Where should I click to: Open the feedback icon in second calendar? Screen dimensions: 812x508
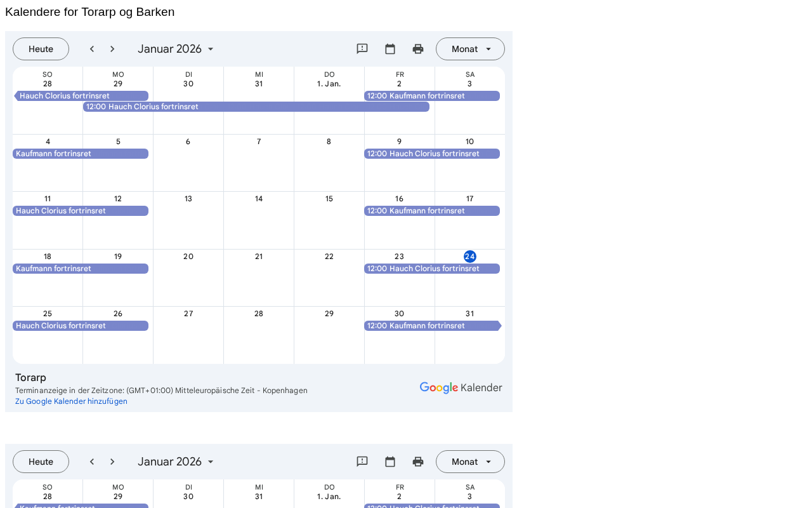click(362, 462)
